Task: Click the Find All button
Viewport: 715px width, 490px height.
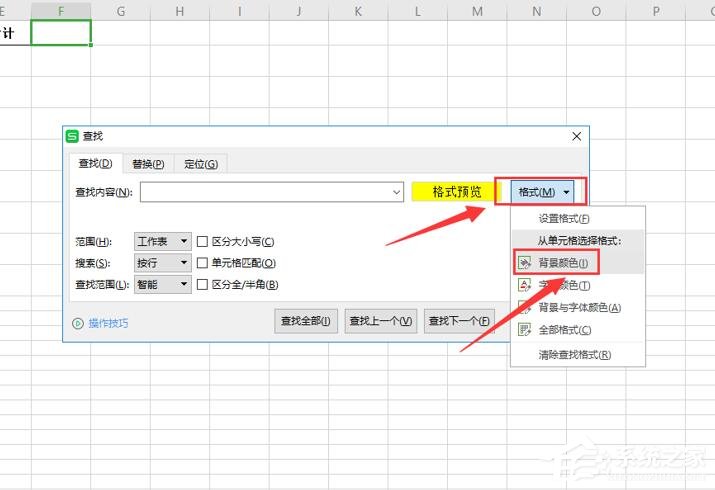Action: point(306,321)
